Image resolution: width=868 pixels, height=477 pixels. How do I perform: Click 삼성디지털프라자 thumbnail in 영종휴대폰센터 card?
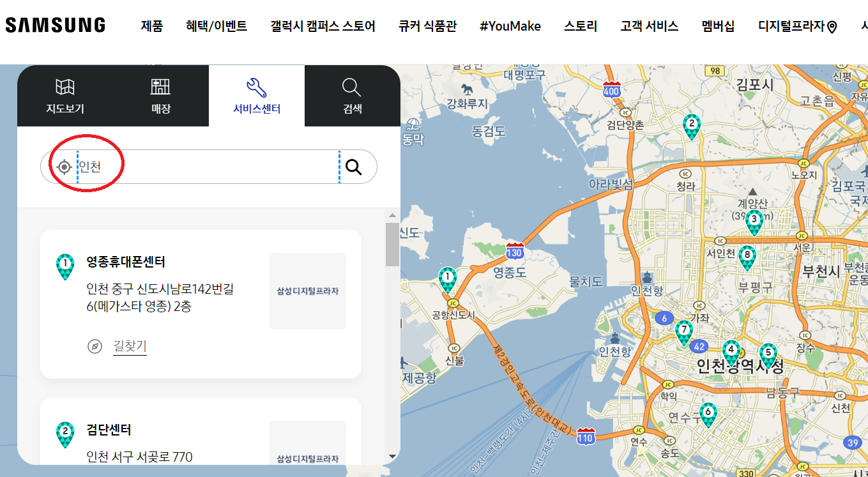click(x=308, y=291)
